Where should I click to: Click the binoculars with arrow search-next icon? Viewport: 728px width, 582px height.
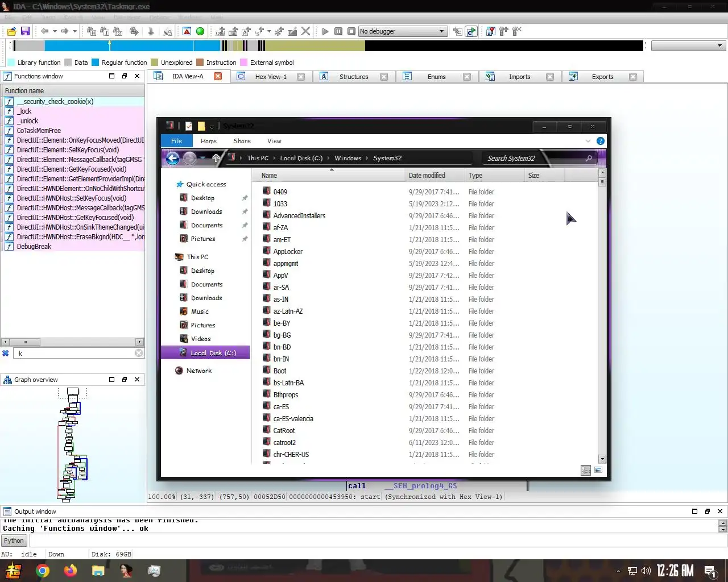(x=134, y=31)
